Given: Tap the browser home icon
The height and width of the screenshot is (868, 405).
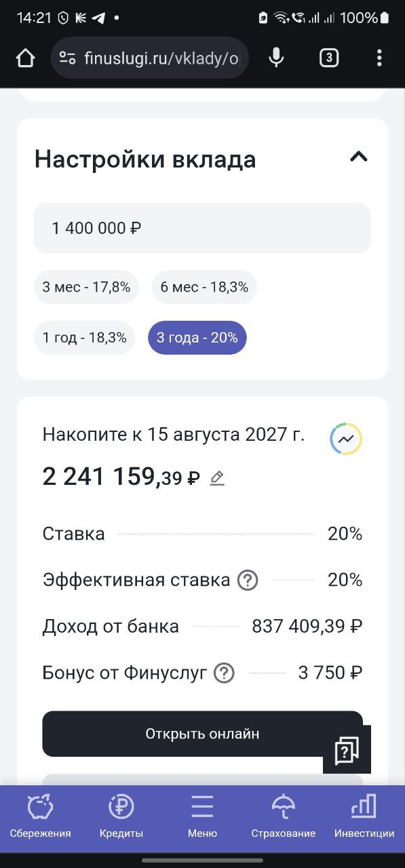Looking at the screenshot, I should [25, 58].
